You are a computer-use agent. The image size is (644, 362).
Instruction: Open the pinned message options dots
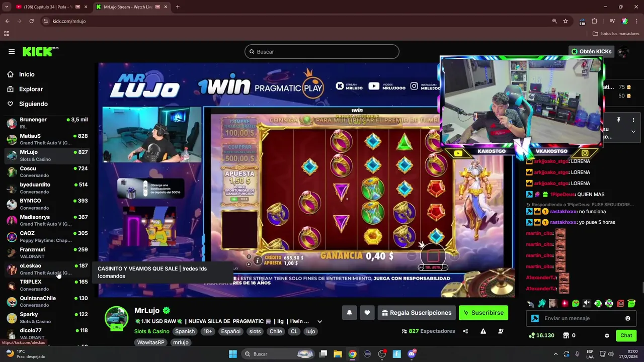click(x=633, y=120)
